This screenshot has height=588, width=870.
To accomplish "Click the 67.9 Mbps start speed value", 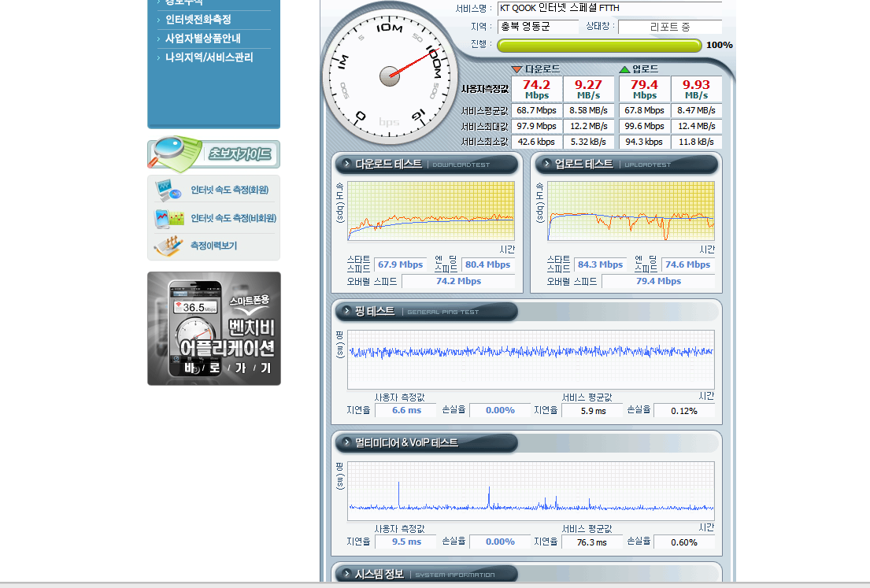I will click(401, 264).
